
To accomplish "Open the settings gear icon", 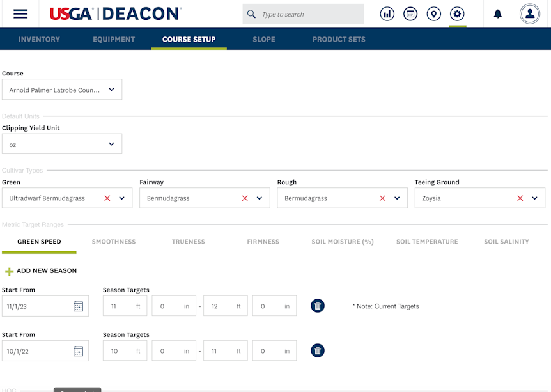I will pyautogui.click(x=457, y=13).
